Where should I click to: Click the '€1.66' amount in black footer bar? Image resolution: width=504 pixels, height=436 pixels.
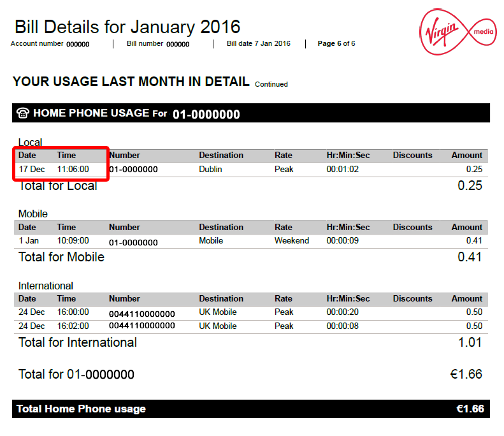[470, 409]
